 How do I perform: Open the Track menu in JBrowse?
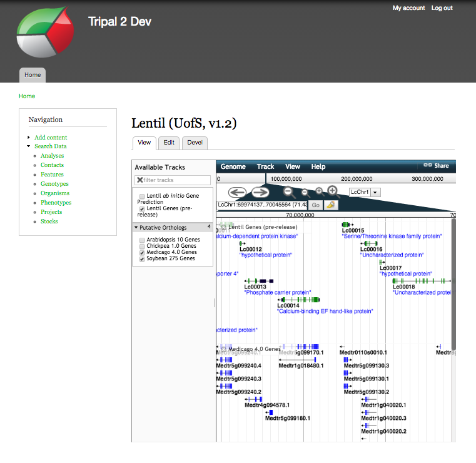tap(265, 166)
